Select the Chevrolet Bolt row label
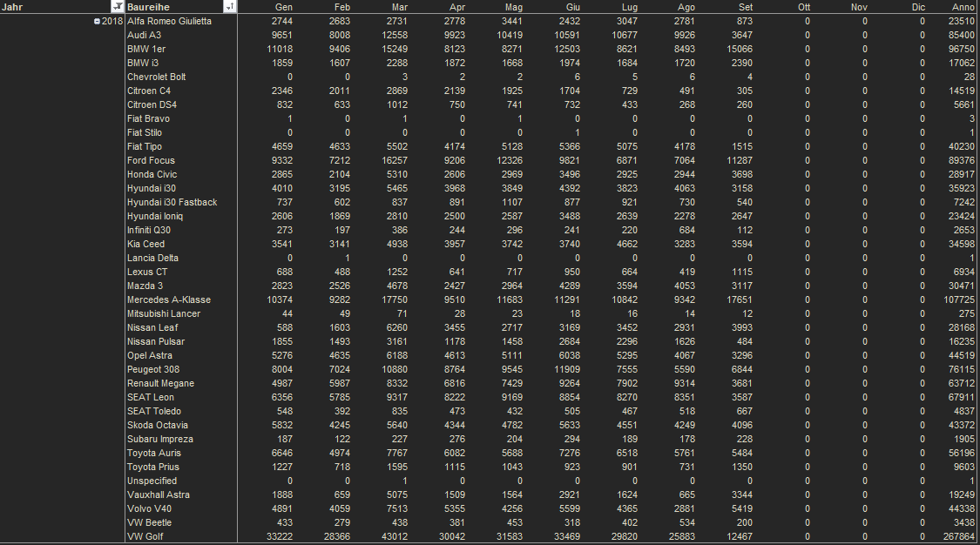This screenshot has width=980, height=545. [157, 77]
